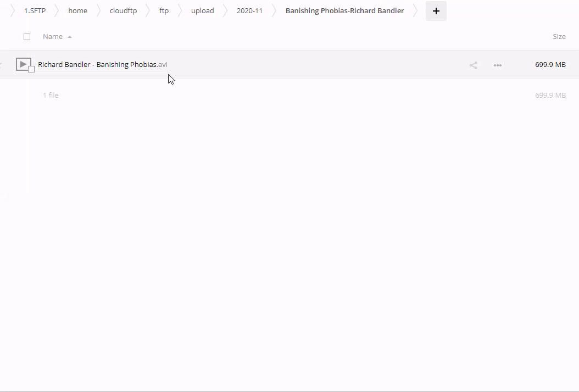Click the plus button in the breadcrumb bar
Viewport: 579px width, 392px height.
436,11
